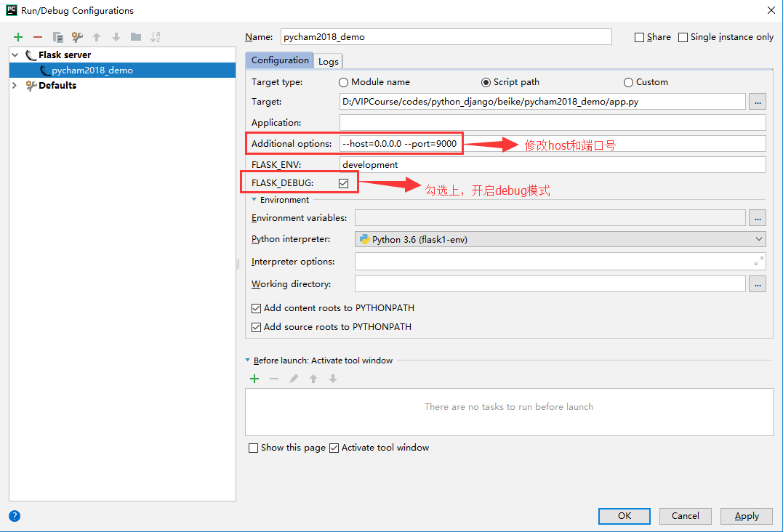Expand the Defaults tree node
Screen dimensions: 783x532
click(x=15, y=85)
